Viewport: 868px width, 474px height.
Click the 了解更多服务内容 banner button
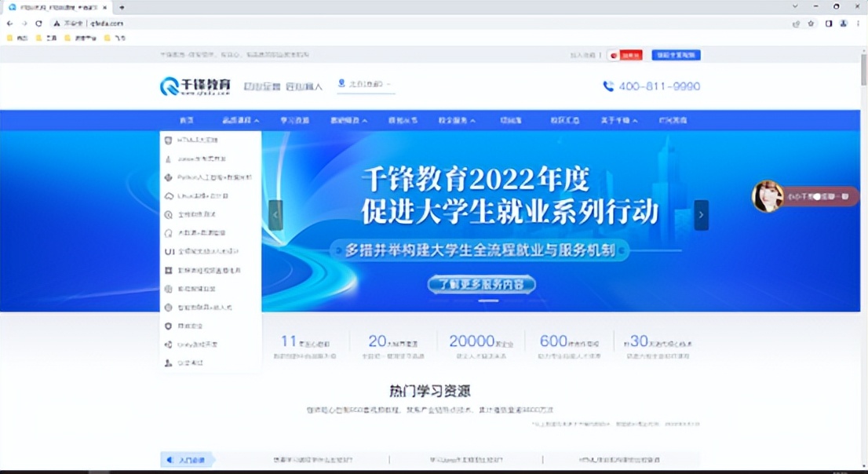point(481,285)
